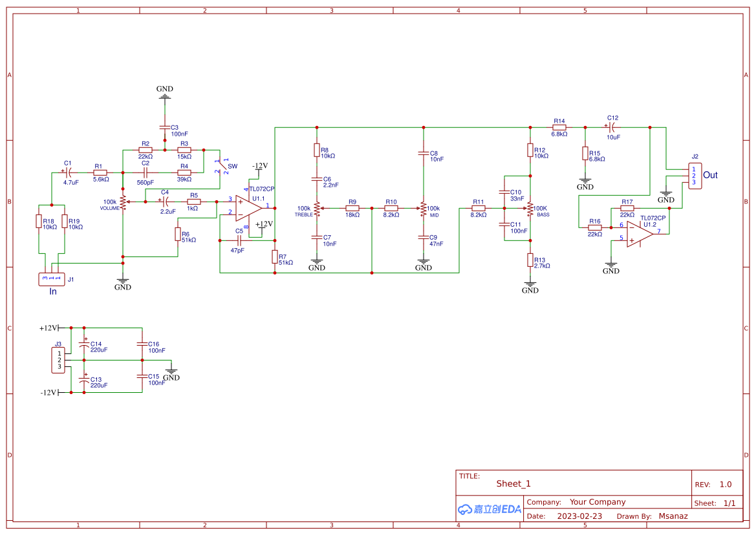756x535 pixels.
Task: Select electrolytic capacitor symbol C14 220uF
Action: 84,346
